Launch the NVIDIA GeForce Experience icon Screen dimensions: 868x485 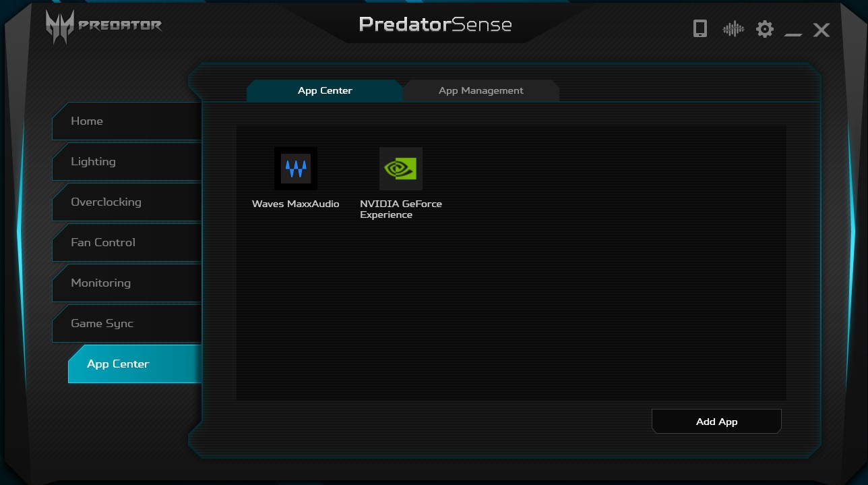(x=401, y=169)
